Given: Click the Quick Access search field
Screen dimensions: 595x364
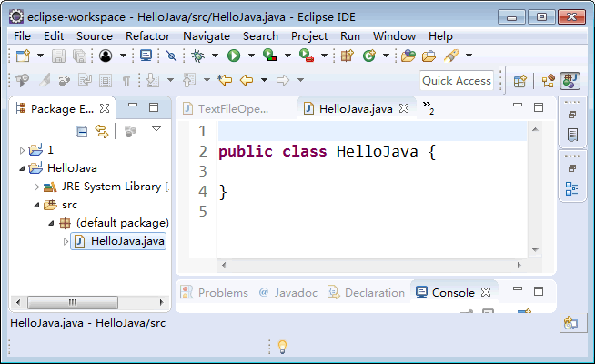Looking at the screenshot, I should click(x=456, y=80).
